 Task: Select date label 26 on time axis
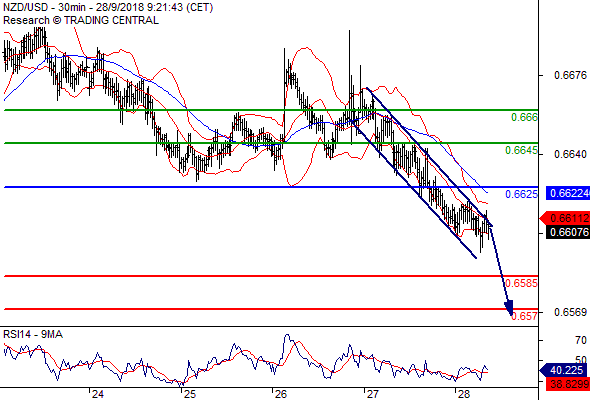(280, 394)
